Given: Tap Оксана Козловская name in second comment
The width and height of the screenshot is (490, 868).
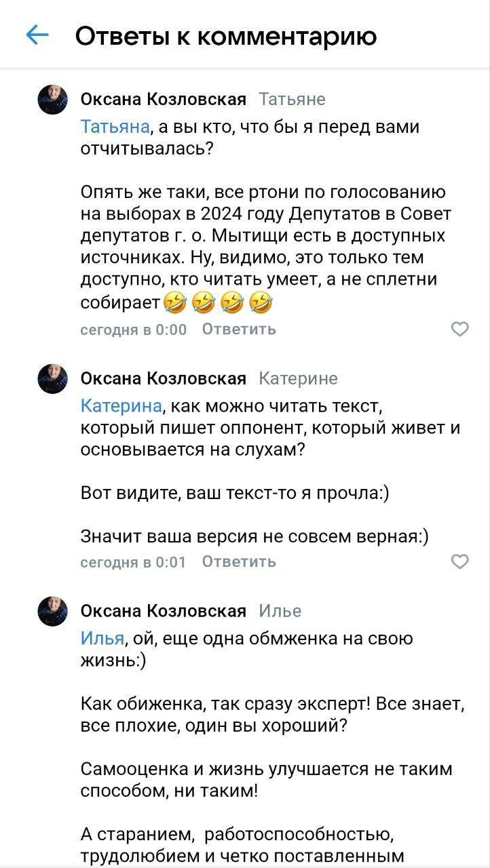Looking at the screenshot, I should coord(163,378).
